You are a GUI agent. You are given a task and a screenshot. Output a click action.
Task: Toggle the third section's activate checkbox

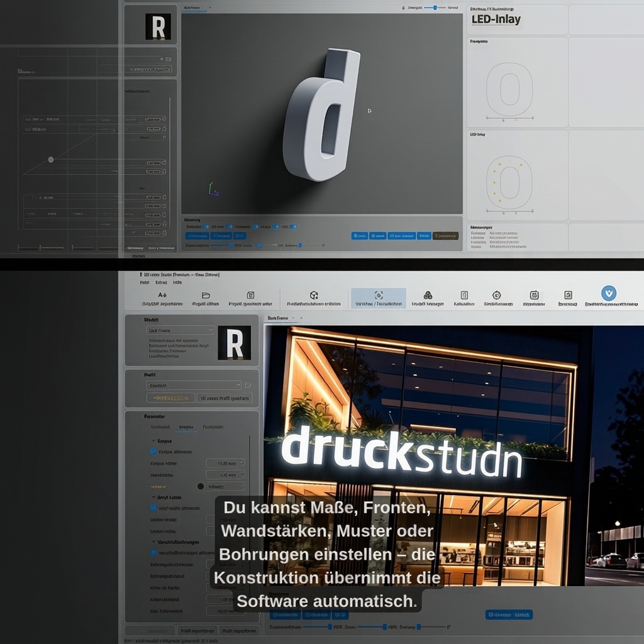click(153, 553)
